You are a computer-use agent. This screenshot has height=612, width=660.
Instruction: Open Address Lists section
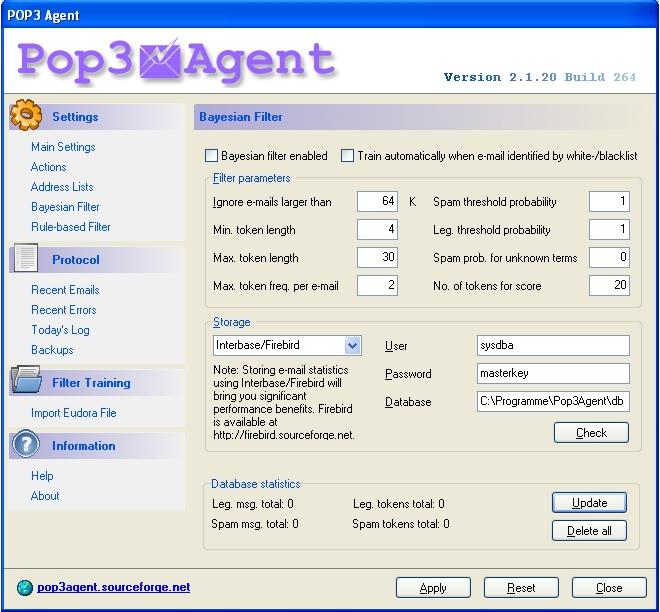point(62,187)
